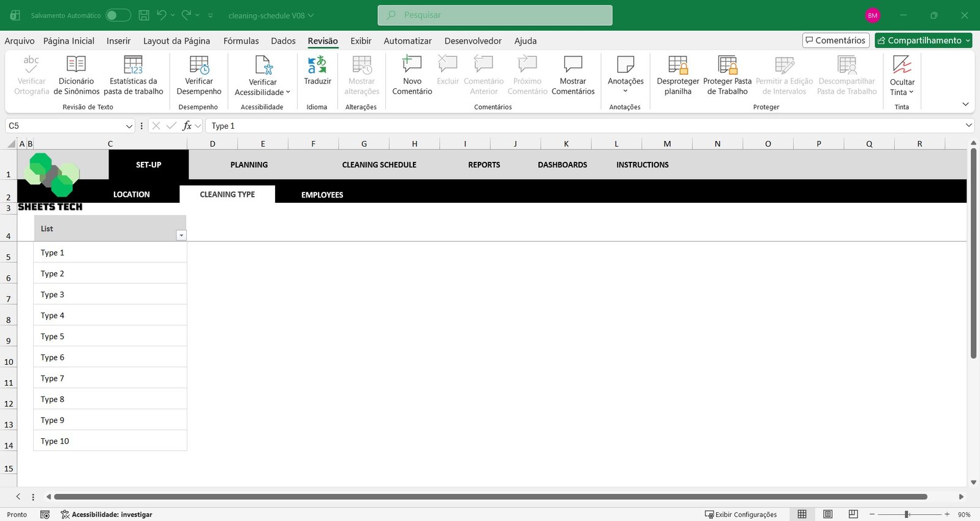The image size is (980, 521).
Task: Open Dicionário de Sinônimos
Action: (76, 66)
